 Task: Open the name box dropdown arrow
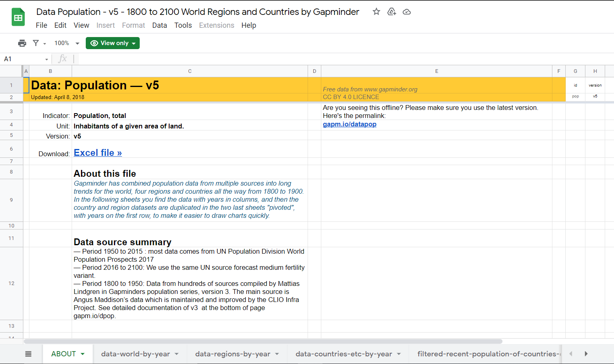coord(47,60)
